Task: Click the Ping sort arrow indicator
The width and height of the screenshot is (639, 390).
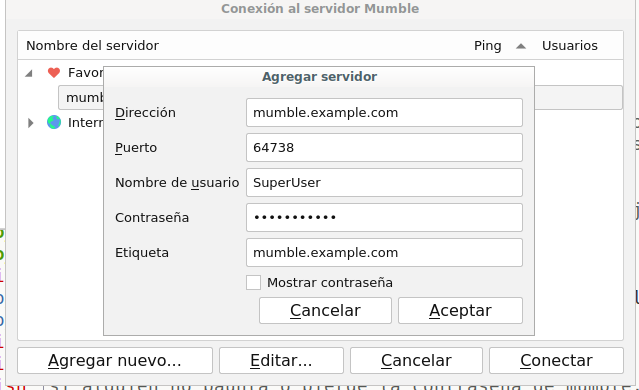Action: point(520,46)
